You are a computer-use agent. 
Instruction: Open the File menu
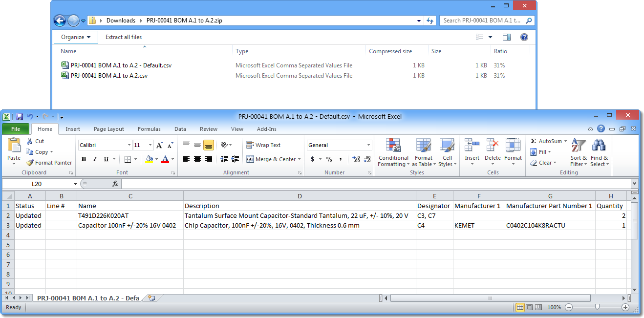pos(16,128)
